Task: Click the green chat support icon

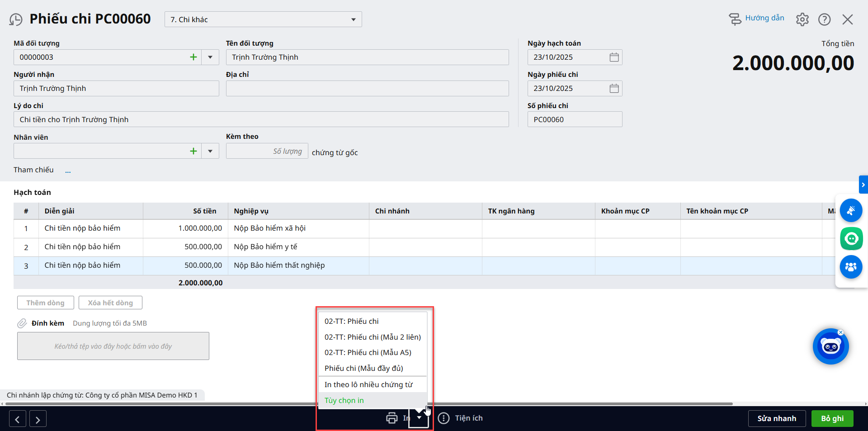Action: click(851, 238)
